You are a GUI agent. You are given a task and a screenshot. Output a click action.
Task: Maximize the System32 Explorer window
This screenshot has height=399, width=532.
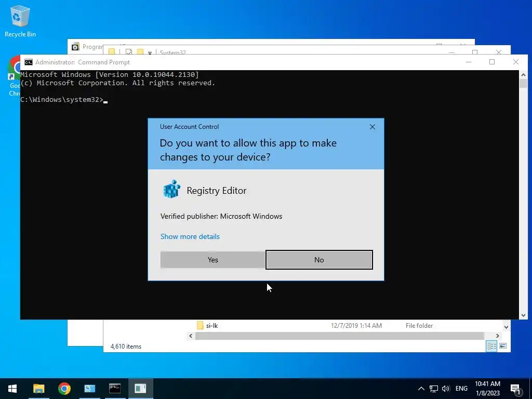475,52
